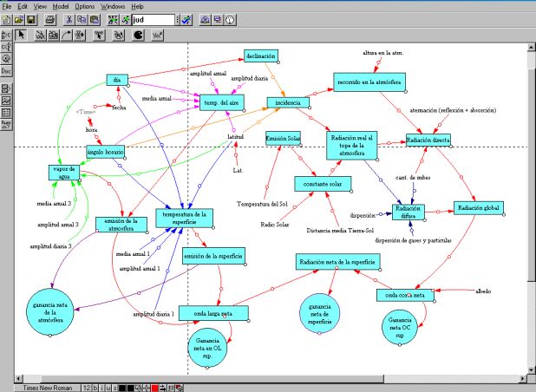Click the Print icon in toolbar

click(x=49, y=19)
